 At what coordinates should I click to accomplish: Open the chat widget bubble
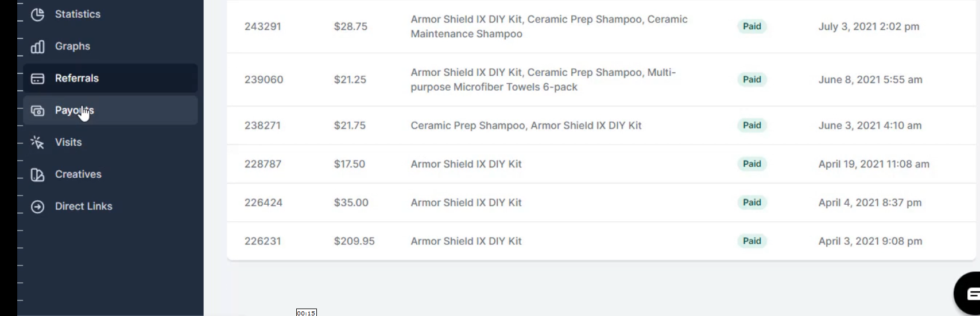point(967,294)
